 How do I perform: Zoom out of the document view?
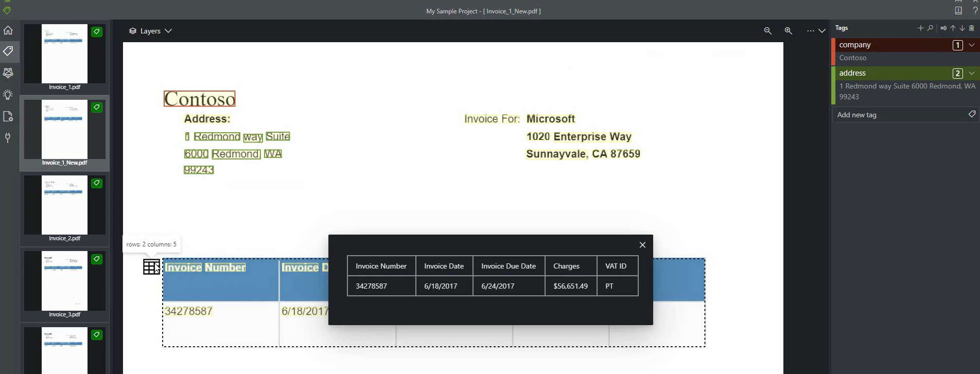(767, 31)
